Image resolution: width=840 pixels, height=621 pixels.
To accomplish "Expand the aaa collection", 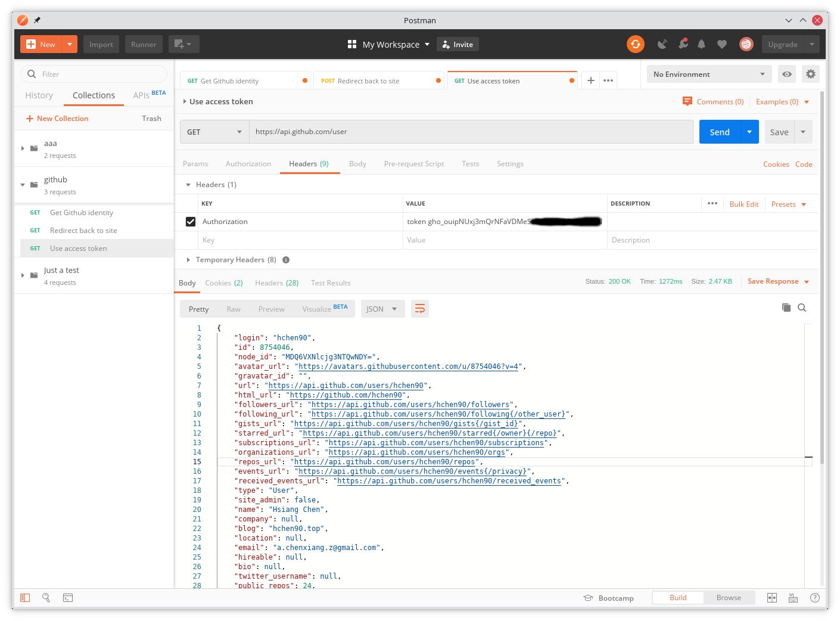I will [x=23, y=148].
